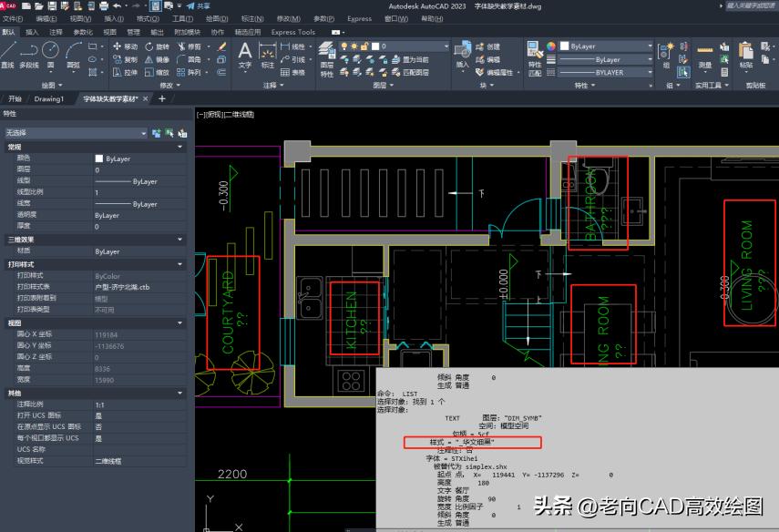Click the Paste (粘贴) clipboard icon
The height and width of the screenshot is (532, 779).
[746, 53]
